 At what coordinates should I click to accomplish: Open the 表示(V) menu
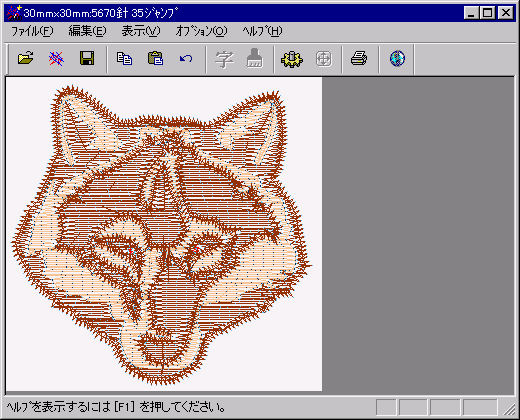pos(141,31)
